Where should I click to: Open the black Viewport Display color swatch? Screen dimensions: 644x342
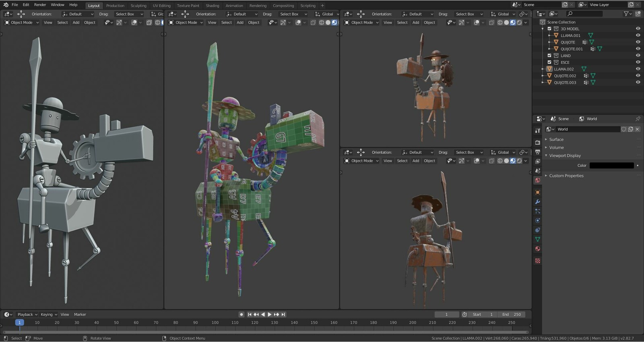pos(611,166)
